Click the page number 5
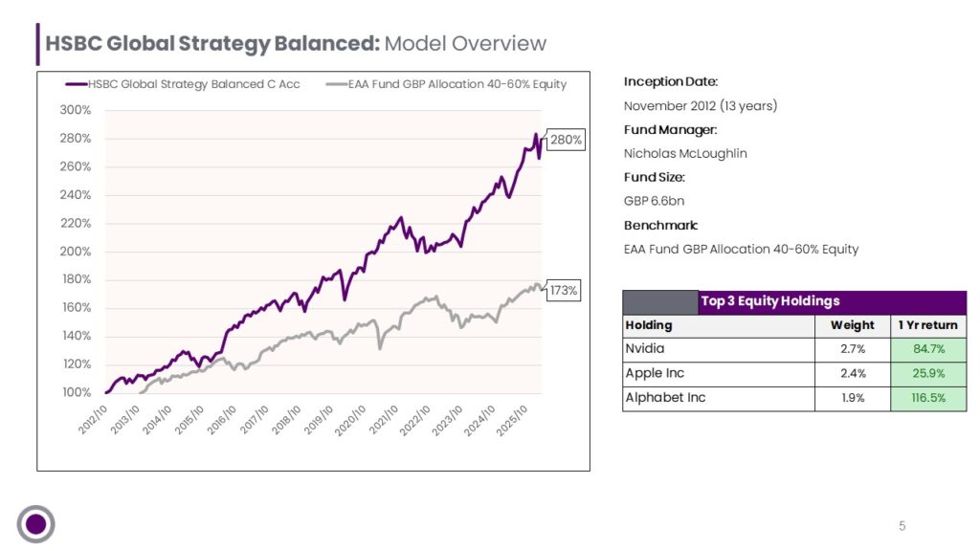 coord(902,526)
